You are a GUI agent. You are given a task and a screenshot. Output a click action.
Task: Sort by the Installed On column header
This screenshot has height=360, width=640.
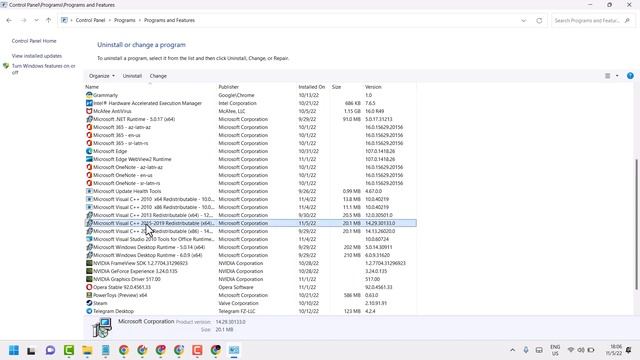pos(313,87)
